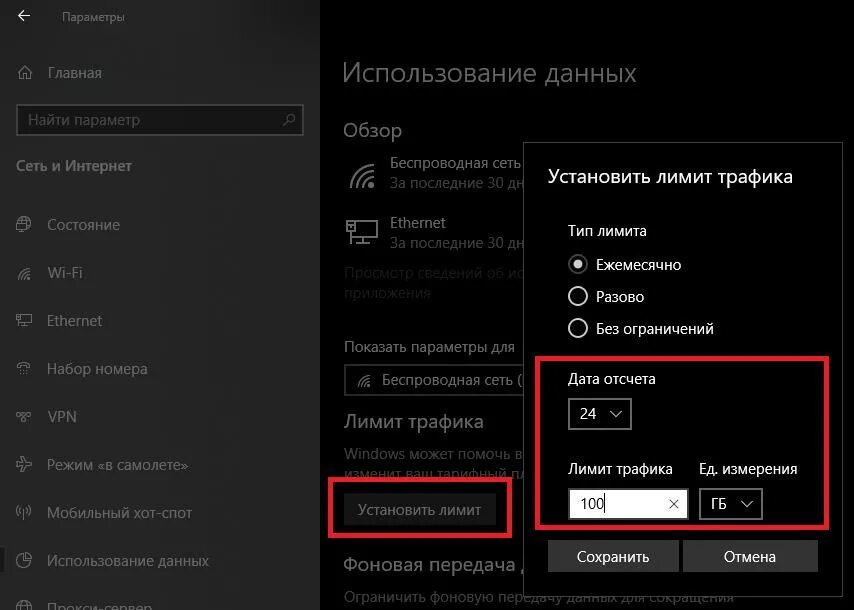Open Мобильный хот-спот settings
This screenshot has height=610, width=854.
point(119,513)
